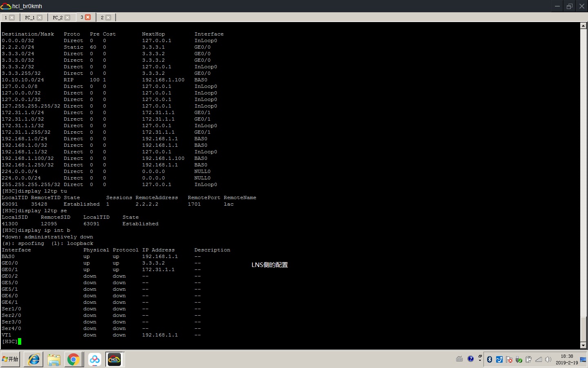Click the RIP protocol cell

coord(69,80)
